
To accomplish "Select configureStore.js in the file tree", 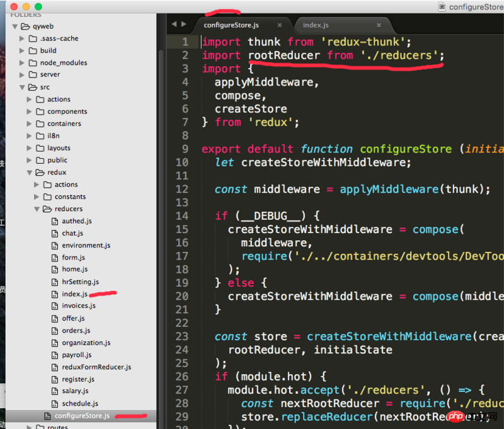I will click(x=82, y=416).
